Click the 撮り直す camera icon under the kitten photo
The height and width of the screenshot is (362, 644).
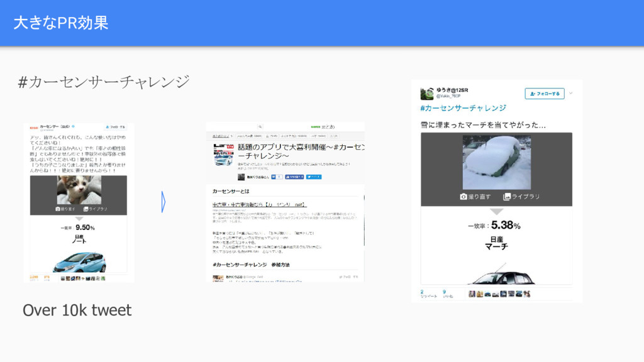coord(57,209)
